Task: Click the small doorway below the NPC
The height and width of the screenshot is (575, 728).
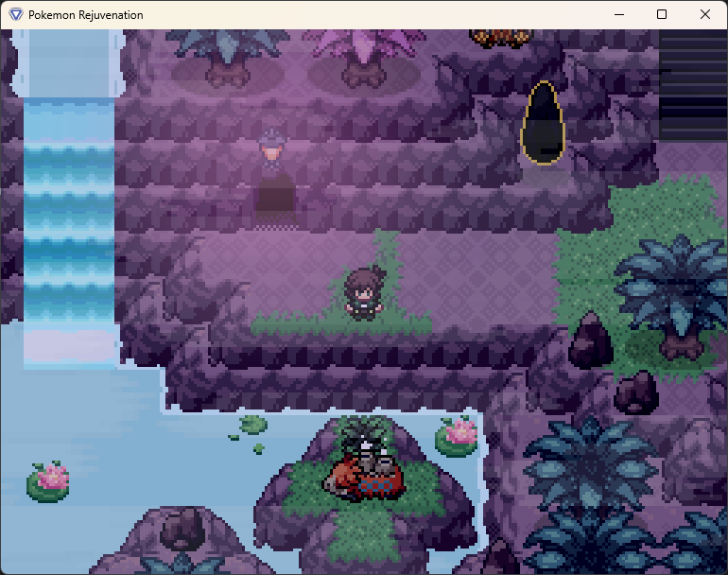Action: (x=275, y=200)
